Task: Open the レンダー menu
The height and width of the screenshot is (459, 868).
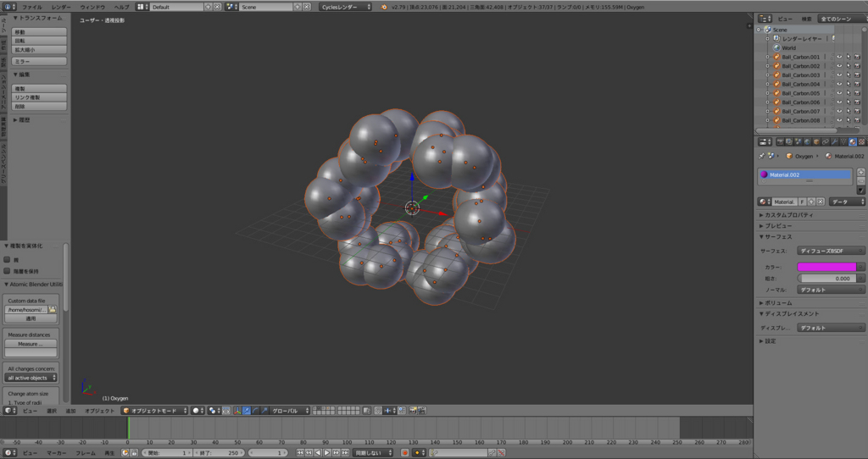Action: pos(61,7)
